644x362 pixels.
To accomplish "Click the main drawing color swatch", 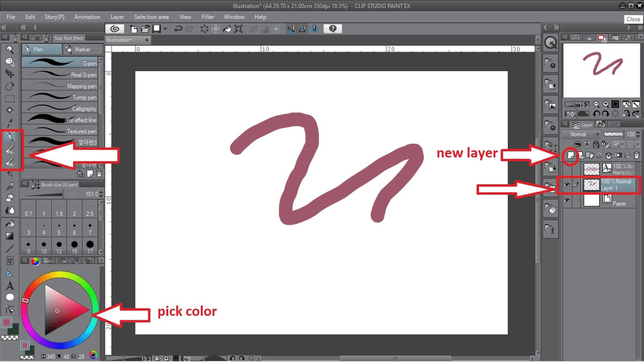I will pos(7,322).
